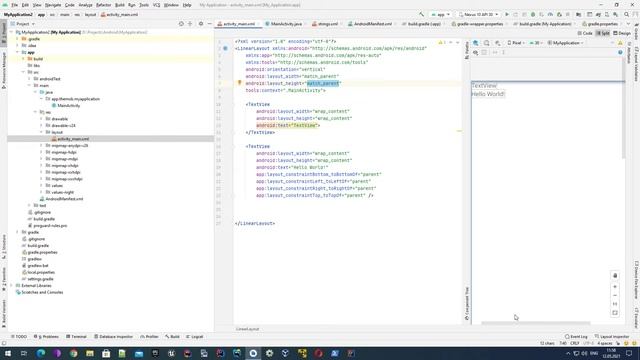Open Search Everywhere magnifier icon
Image resolution: width=640 pixels, height=360 pixels.
pyautogui.click(x=627, y=14)
